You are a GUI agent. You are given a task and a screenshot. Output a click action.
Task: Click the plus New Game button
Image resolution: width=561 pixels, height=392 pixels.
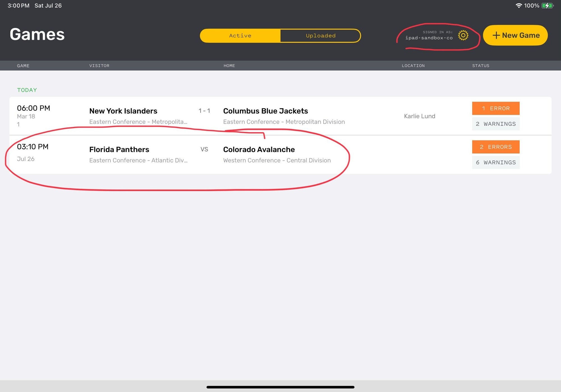[515, 35]
